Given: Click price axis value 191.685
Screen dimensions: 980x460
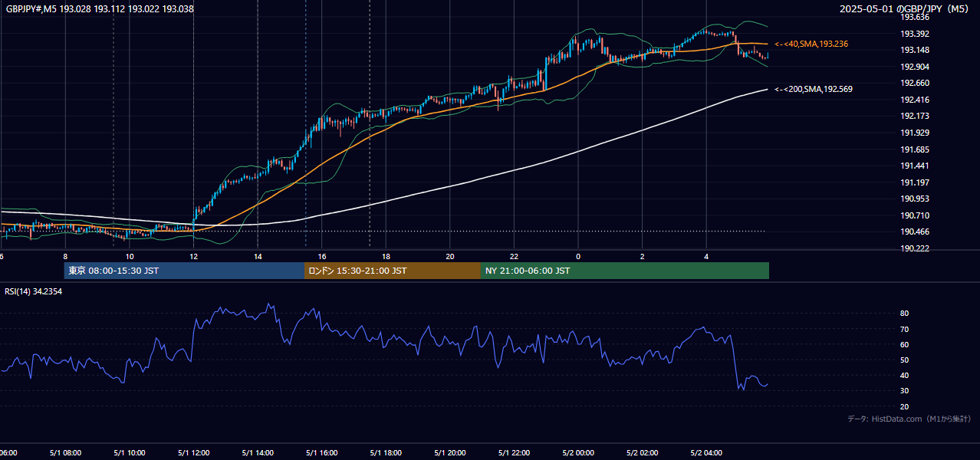Looking at the screenshot, I should click(x=914, y=149).
